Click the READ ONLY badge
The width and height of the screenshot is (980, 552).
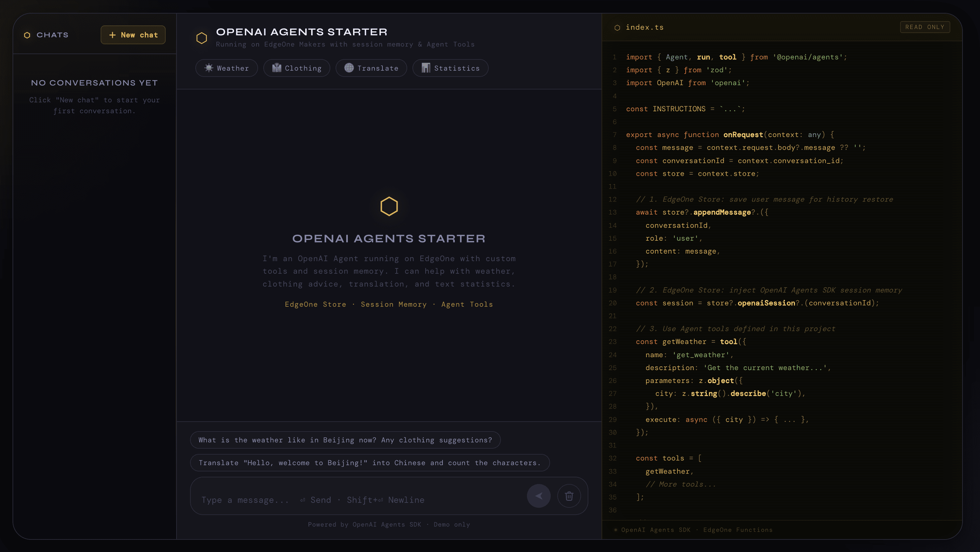[925, 27]
